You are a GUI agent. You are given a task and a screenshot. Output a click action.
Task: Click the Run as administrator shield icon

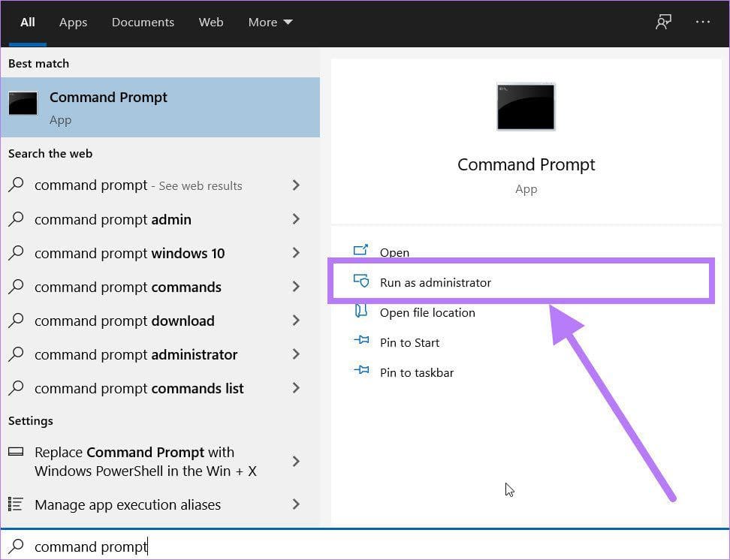[x=360, y=280]
